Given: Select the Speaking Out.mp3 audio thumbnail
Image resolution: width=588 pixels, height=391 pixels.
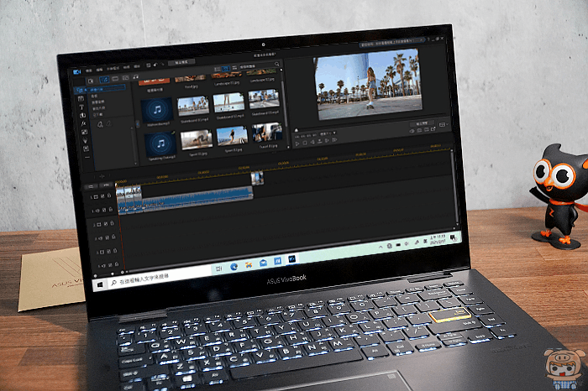Looking at the screenshot, I should 160,143.
